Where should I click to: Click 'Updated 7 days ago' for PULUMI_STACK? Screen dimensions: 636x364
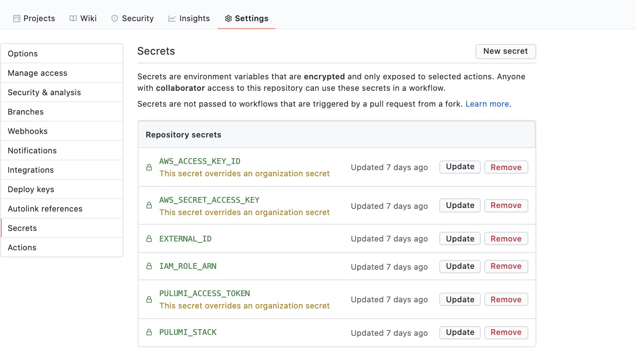389,333
